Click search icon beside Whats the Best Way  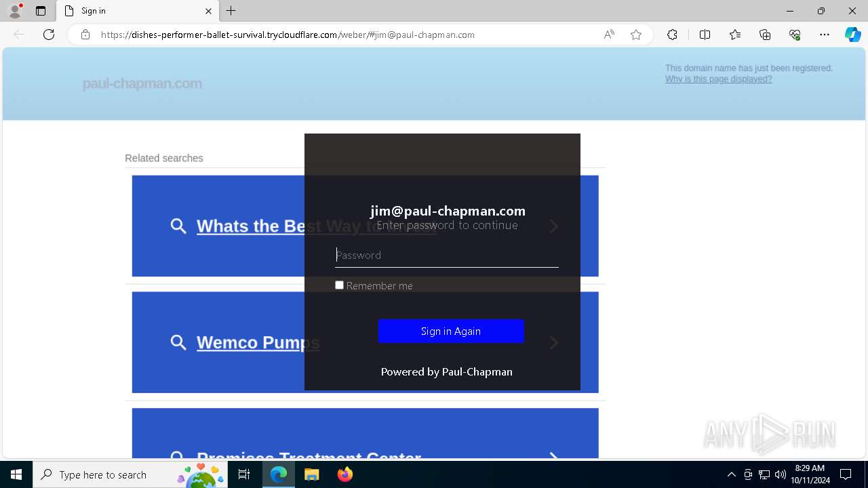178,226
